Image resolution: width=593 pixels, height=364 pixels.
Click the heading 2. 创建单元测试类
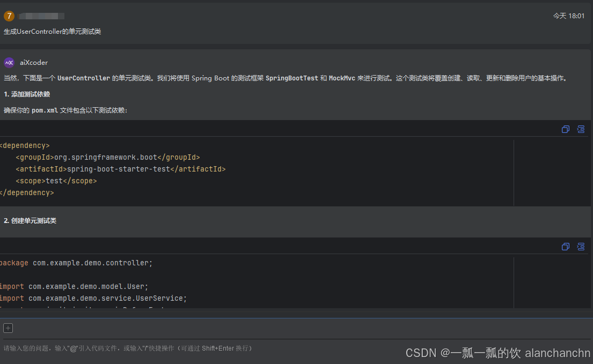click(x=30, y=220)
